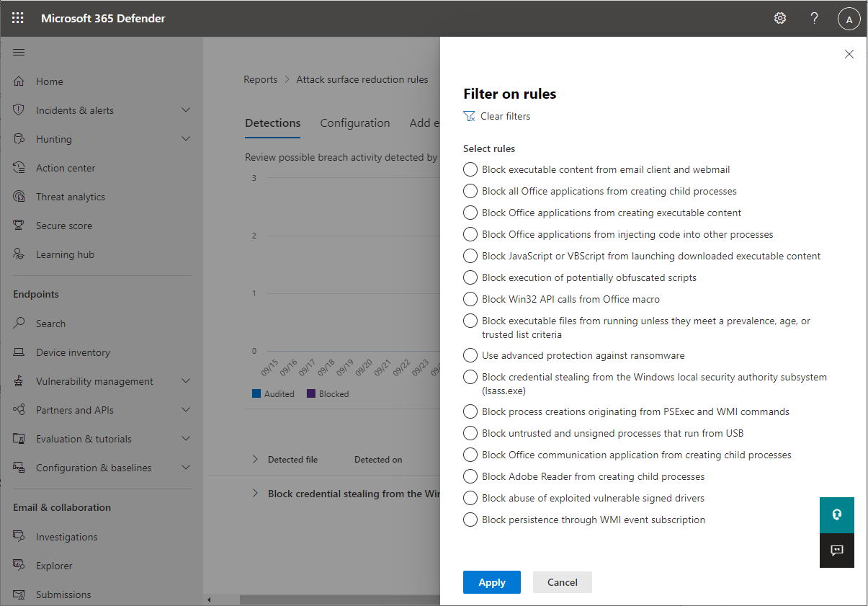The width and height of the screenshot is (868, 606).
Task: Switch to the Detections tab
Action: click(272, 123)
